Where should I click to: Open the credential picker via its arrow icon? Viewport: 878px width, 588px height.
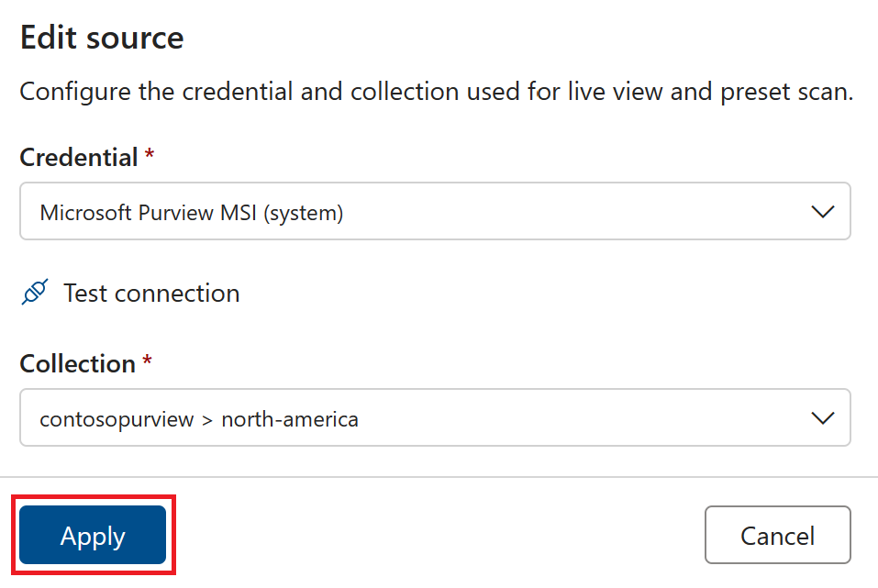tap(824, 211)
